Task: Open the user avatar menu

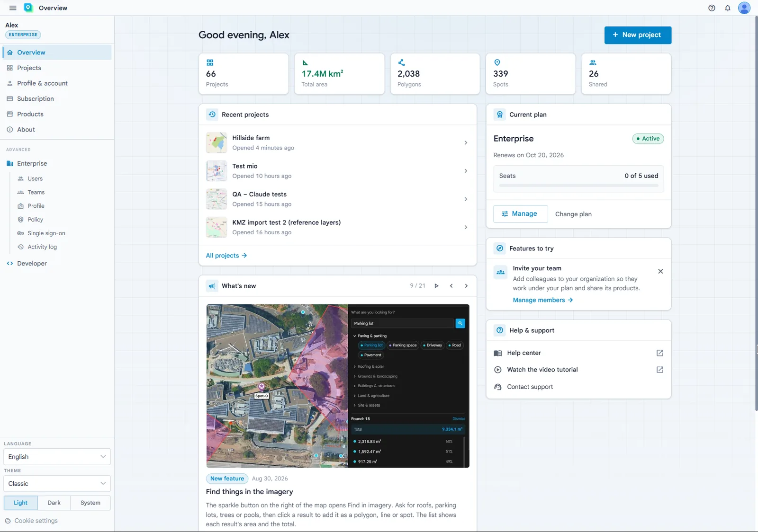Action: pos(744,8)
